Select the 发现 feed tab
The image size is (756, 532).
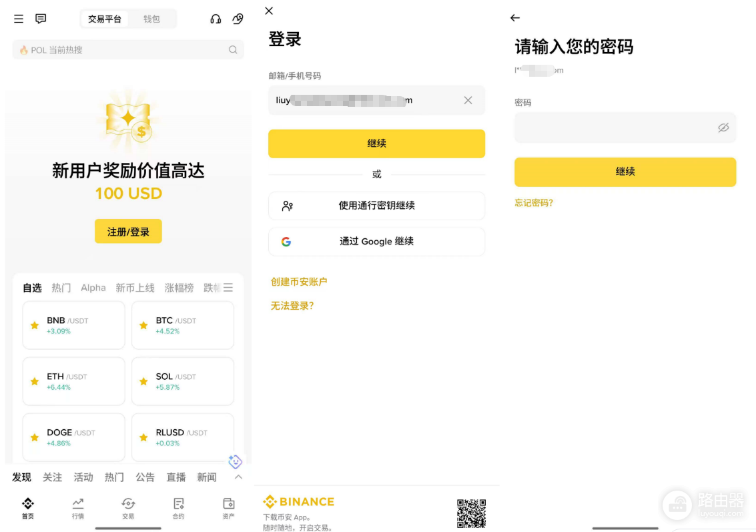[22, 477]
